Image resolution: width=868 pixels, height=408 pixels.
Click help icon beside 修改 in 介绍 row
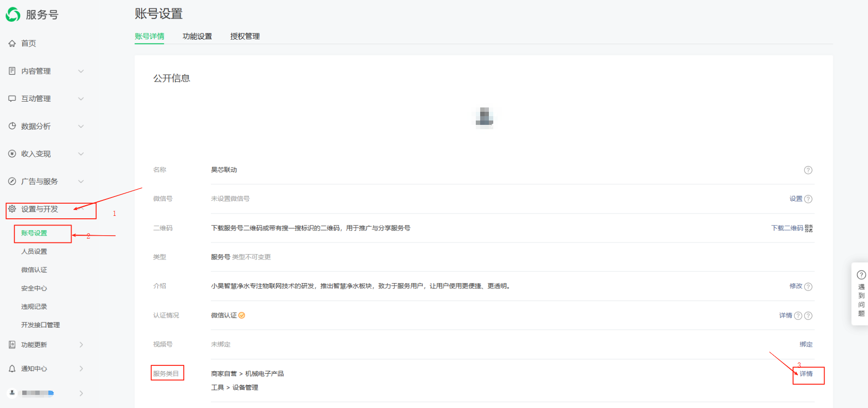(x=808, y=287)
